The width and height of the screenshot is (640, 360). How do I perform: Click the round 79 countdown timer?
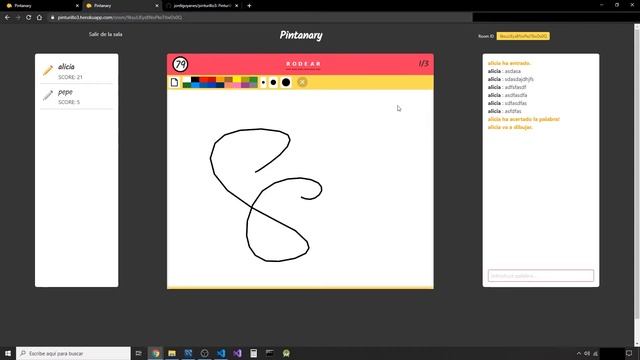[x=180, y=64]
